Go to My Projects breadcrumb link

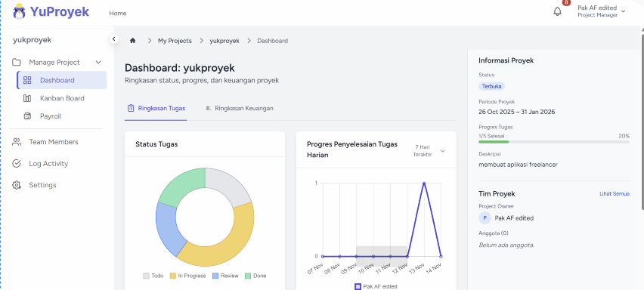point(175,41)
